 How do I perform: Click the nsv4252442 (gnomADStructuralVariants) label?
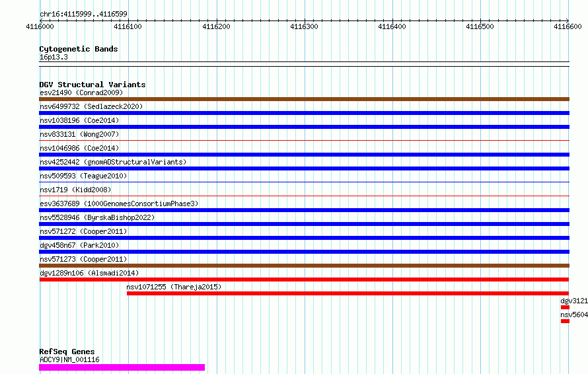[113, 162]
